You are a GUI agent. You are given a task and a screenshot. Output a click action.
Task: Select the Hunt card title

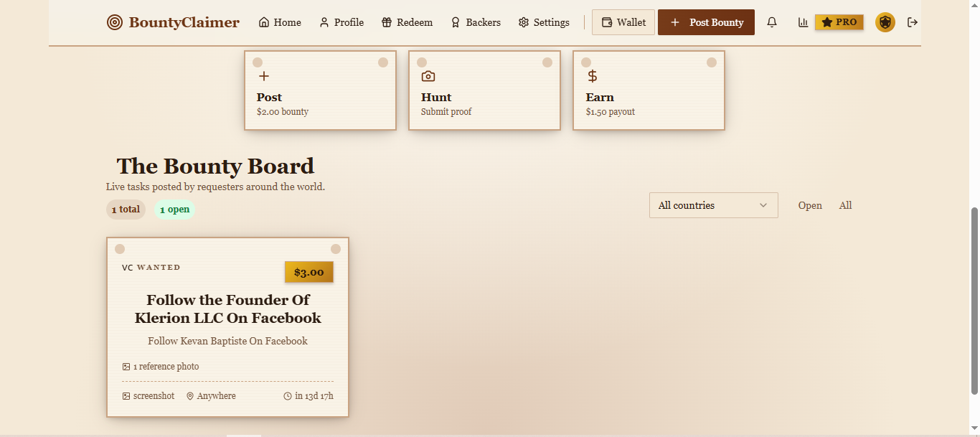(436, 98)
